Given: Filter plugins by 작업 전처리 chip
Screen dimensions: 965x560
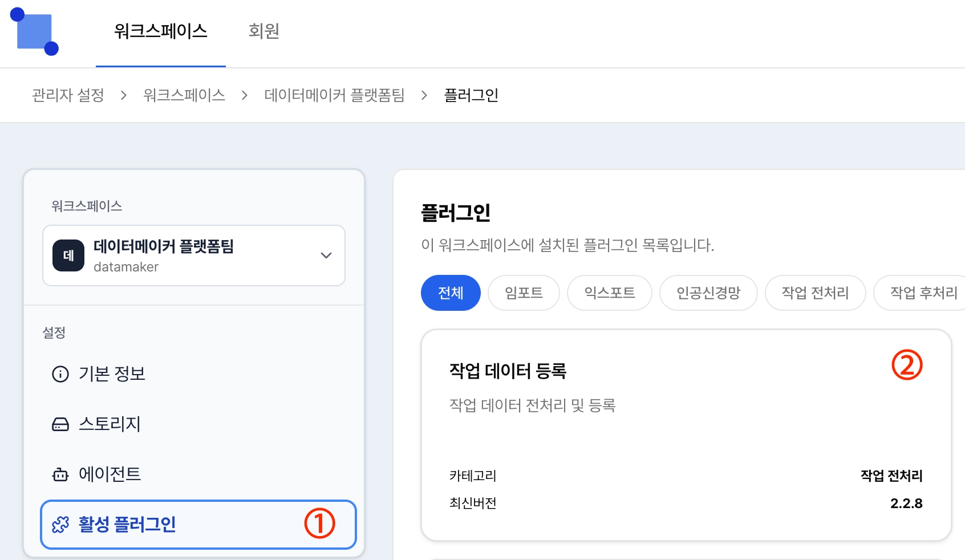Looking at the screenshot, I should coord(816,293).
